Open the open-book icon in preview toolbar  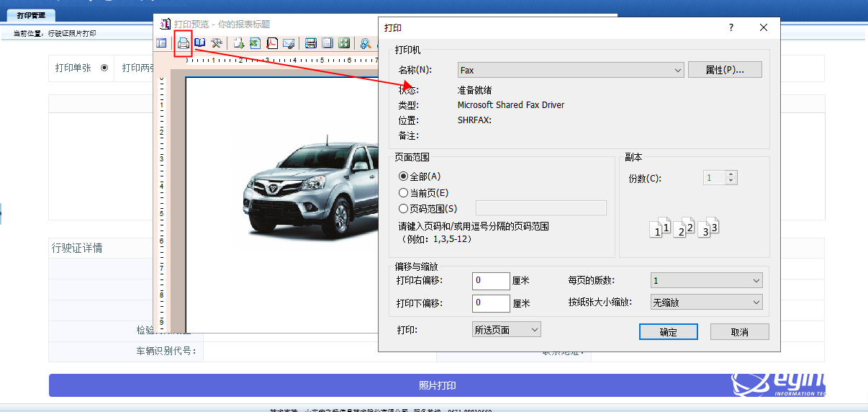click(200, 43)
